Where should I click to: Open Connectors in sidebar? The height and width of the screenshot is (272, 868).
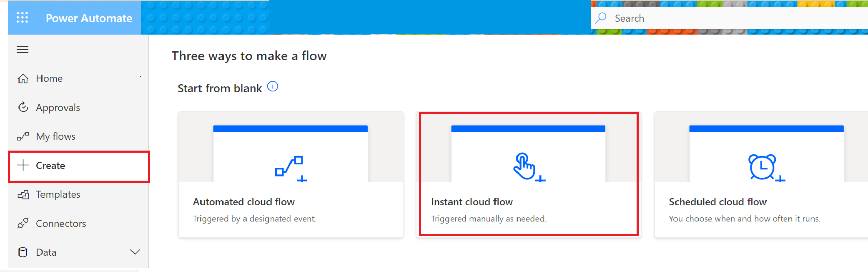click(x=61, y=224)
